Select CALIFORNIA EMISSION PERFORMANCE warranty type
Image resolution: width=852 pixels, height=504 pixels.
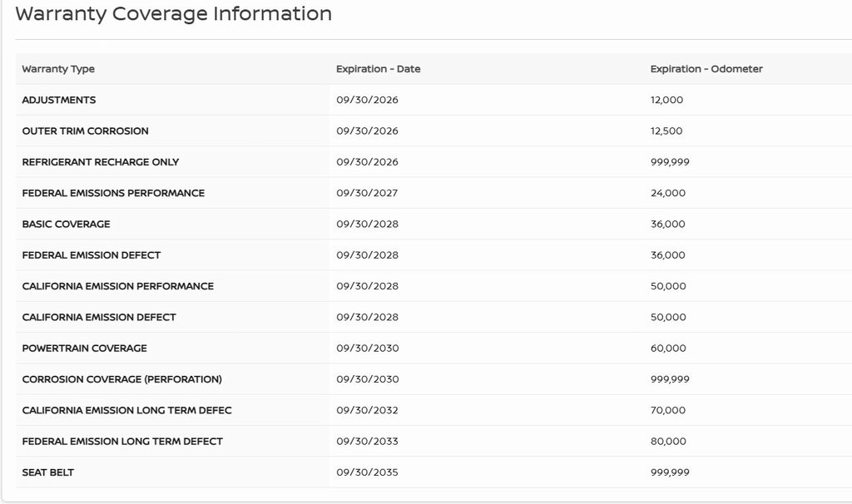coord(117,286)
